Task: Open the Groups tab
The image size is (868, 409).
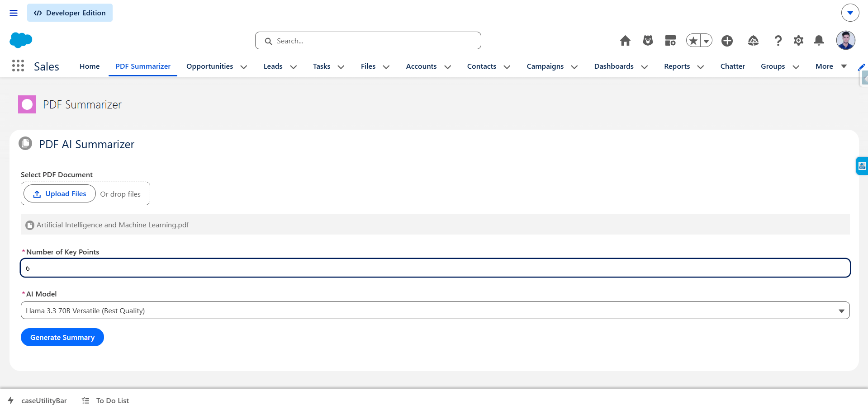Action: click(x=773, y=66)
